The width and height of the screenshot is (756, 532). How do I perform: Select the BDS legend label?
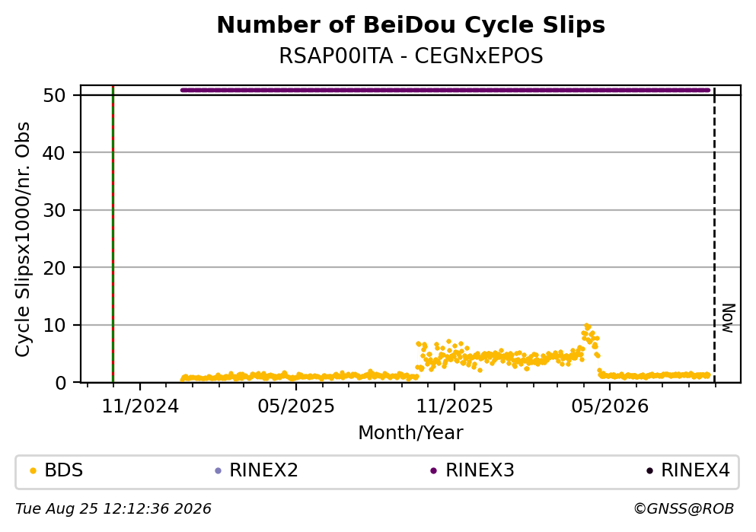64,470
